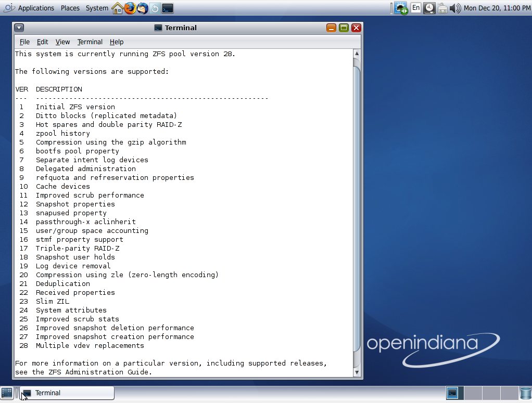Click the 'DESCRIPTION' column header text
The height and width of the screenshot is (403, 532).
pyautogui.click(x=59, y=89)
